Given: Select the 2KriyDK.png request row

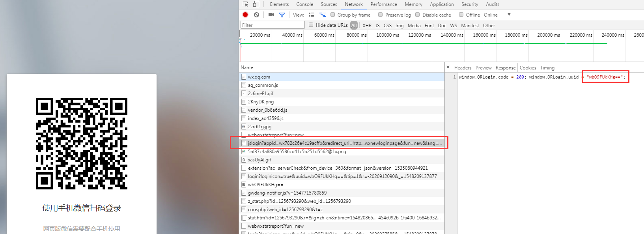Looking at the screenshot, I should (342, 102).
